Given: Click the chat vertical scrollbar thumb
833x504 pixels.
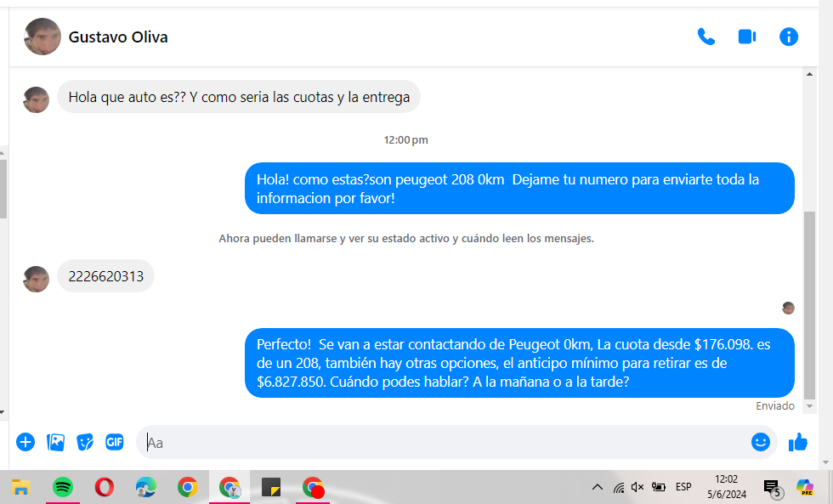Looking at the screenshot, I should (x=809, y=305).
